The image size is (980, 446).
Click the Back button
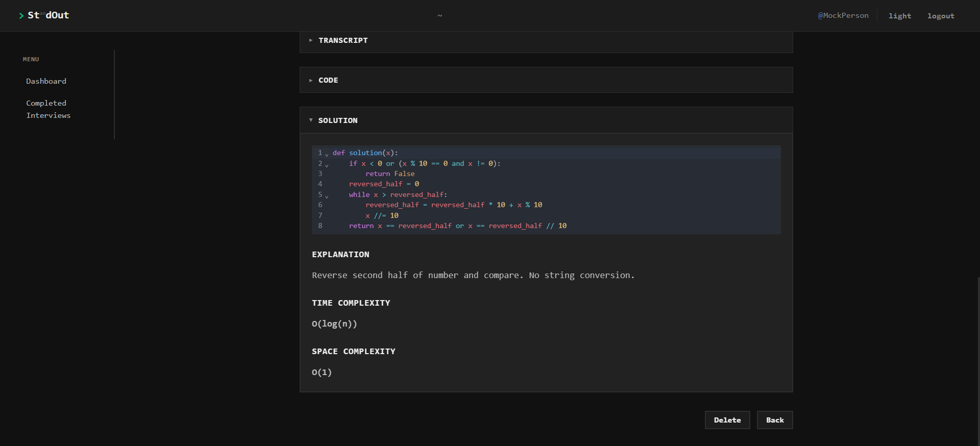pyautogui.click(x=775, y=420)
